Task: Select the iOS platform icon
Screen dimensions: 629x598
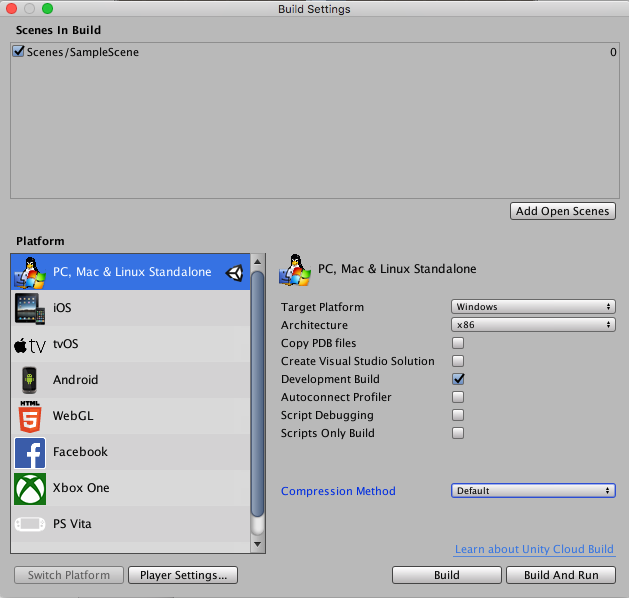Action: [x=30, y=308]
